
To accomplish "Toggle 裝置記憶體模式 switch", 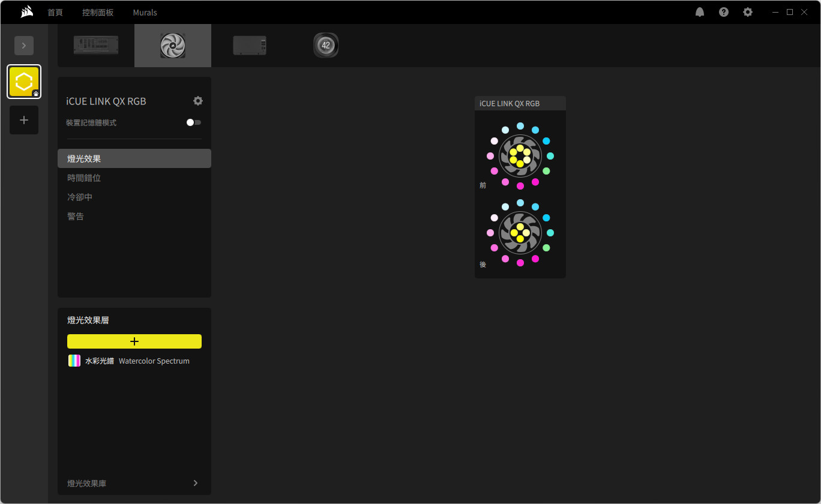I will tap(193, 122).
